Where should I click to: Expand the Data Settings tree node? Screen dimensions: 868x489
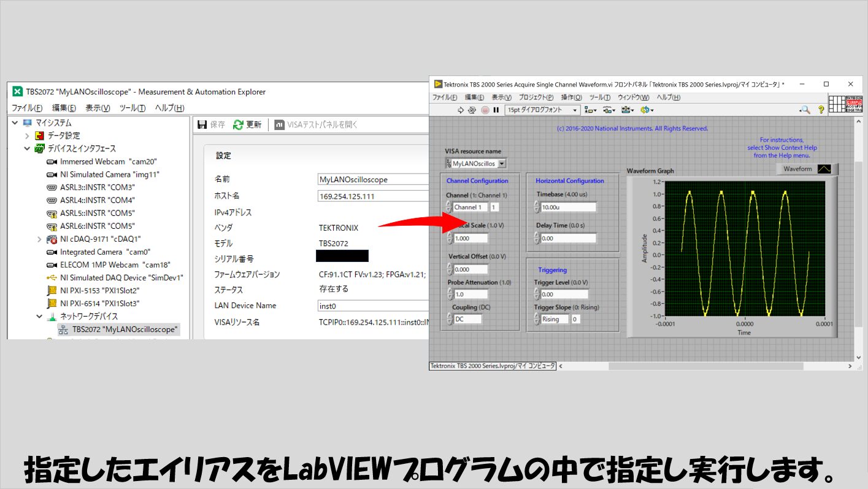tap(27, 136)
